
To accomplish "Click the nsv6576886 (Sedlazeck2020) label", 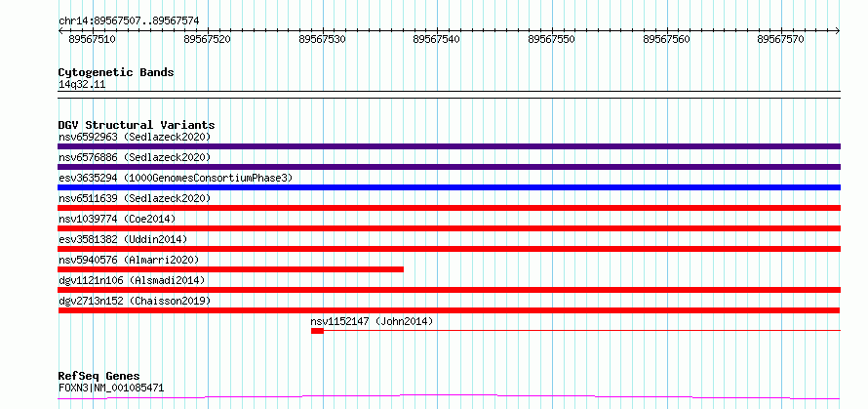I will click(135, 157).
